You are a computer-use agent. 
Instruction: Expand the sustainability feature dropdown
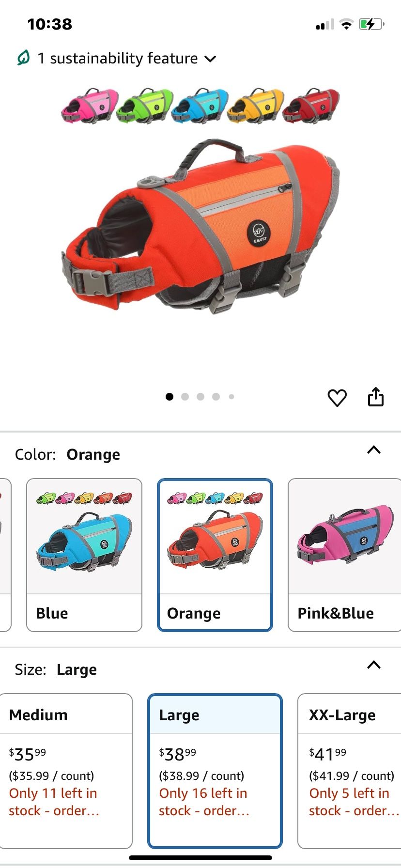click(210, 59)
